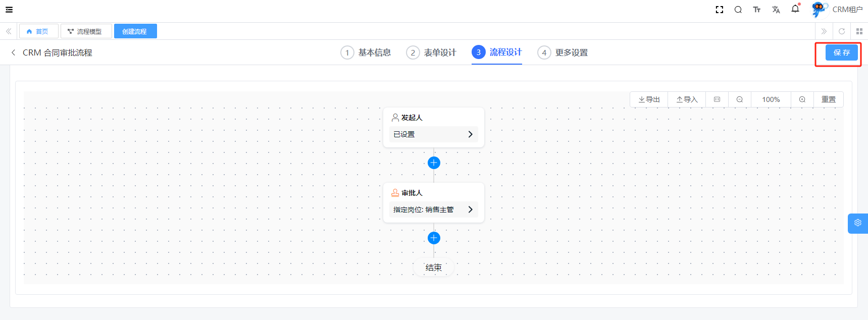The height and width of the screenshot is (320, 868).
Task: Toggle the hamburger sidebar menu icon
Action: (9, 10)
